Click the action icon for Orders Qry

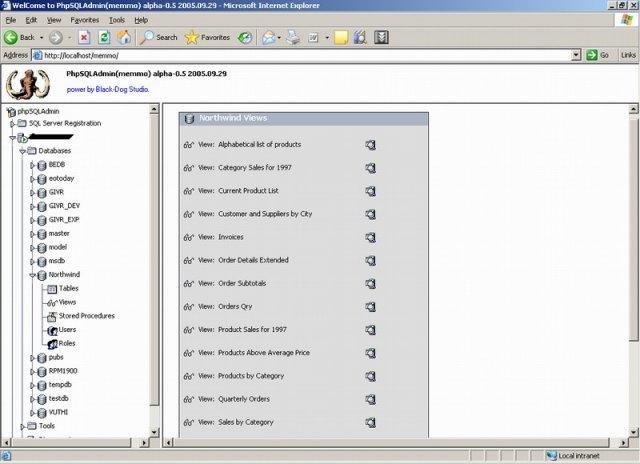pos(370,307)
